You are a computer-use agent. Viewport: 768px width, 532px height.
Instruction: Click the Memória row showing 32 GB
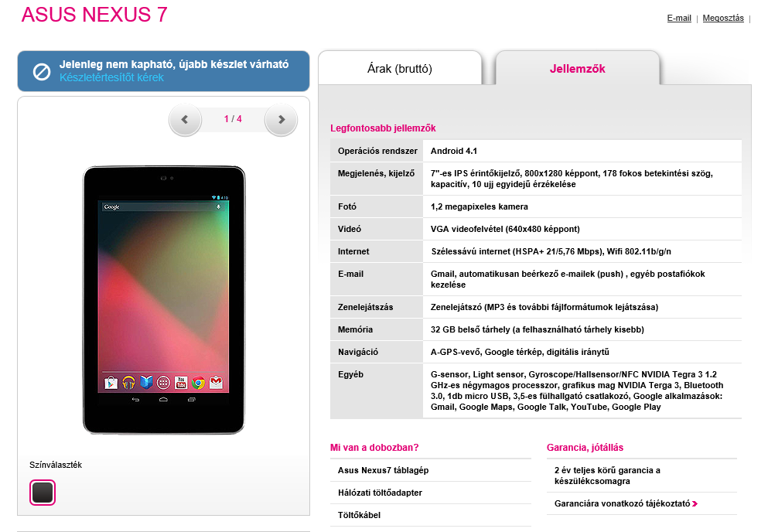pos(536,329)
